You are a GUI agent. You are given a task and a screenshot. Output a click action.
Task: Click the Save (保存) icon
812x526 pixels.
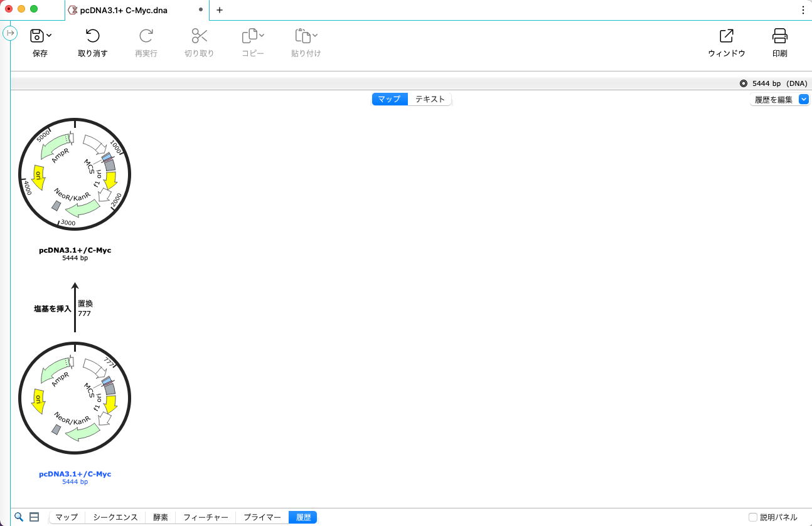[x=36, y=36]
